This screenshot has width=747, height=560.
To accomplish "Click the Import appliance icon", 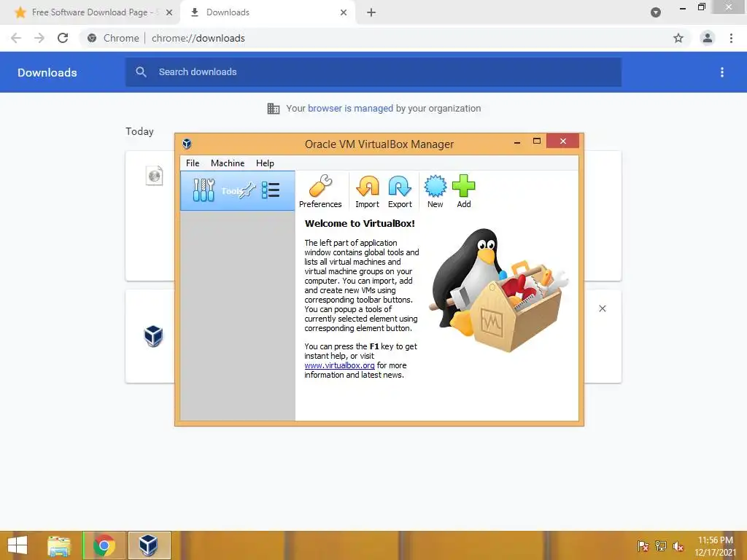I will (368, 186).
